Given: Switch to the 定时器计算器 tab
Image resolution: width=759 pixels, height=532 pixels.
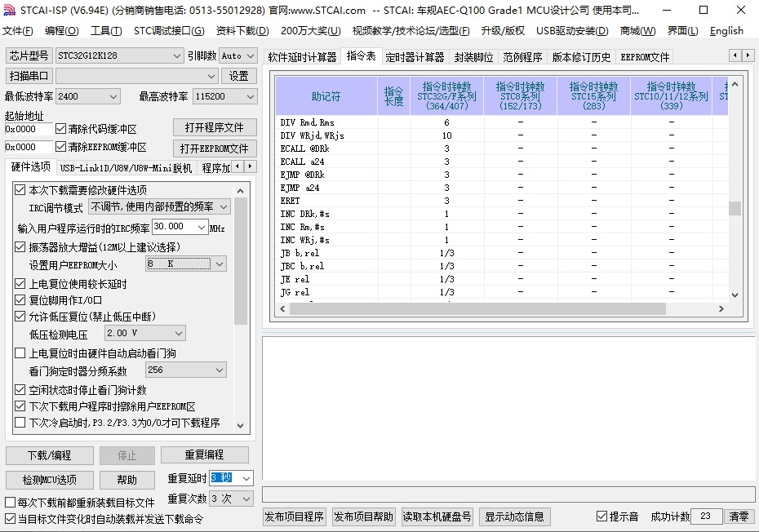Looking at the screenshot, I should pyautogui.click(x=415, y=57).
